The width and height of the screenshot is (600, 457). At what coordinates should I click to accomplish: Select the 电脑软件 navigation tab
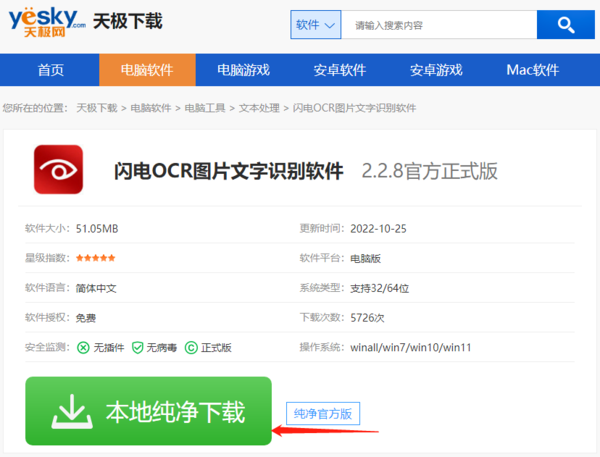coord(147,70)
